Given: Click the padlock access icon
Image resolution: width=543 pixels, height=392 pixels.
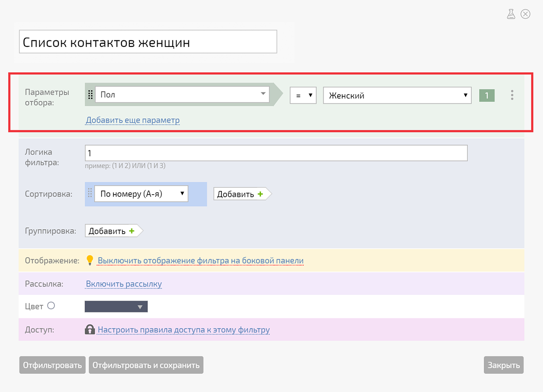Looking at the screenshot, I should pyautogui.click(x=90, y=329).
